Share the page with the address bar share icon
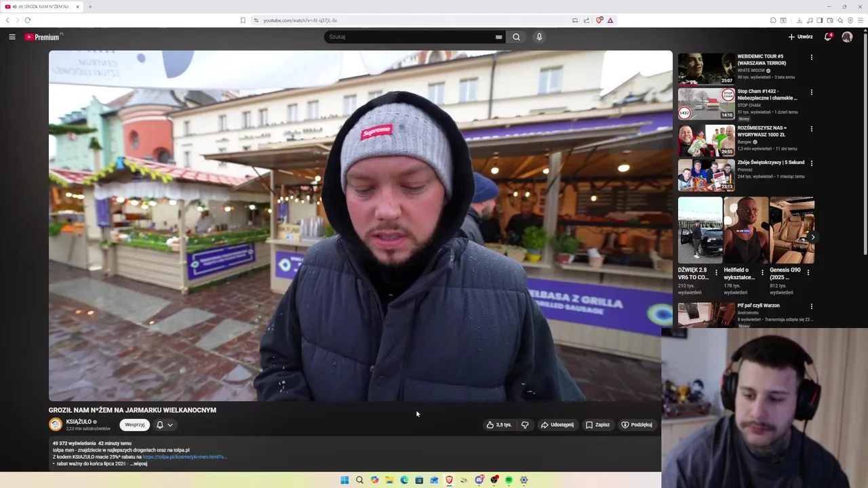 [587, 20]
